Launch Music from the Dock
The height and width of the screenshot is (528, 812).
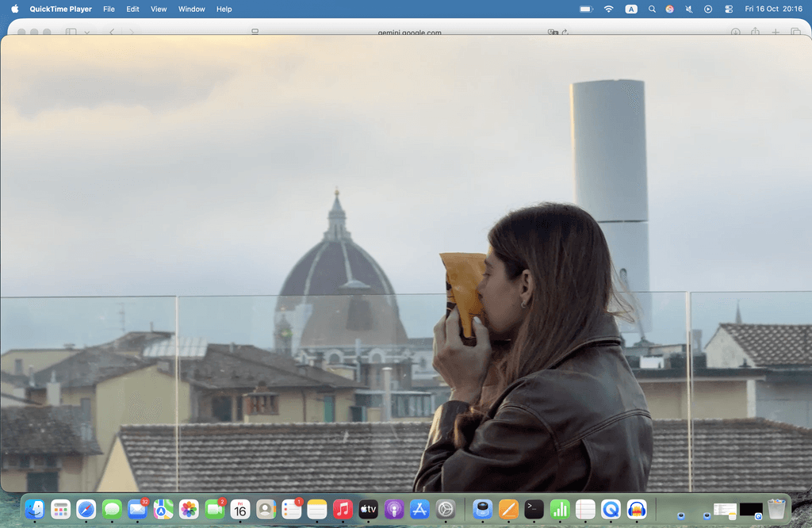point(343,509)
